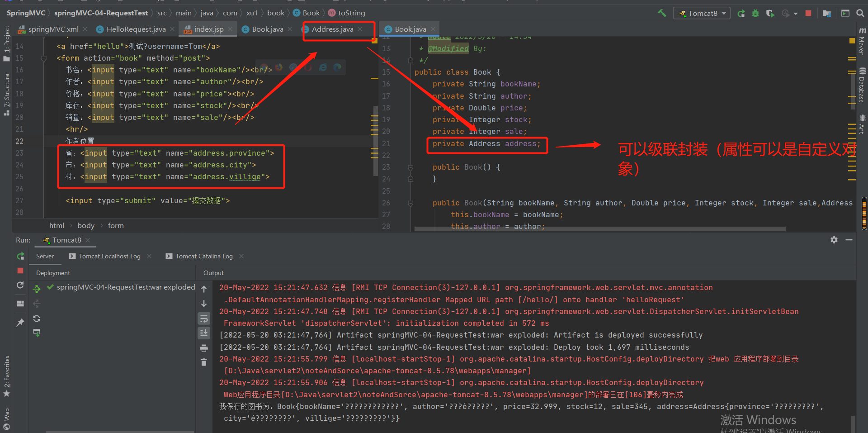The height and width of the screenshot is (433, 868).
Task: Click SpringMVC in the navigation breadcrumb
Action: tap(26, 13)
